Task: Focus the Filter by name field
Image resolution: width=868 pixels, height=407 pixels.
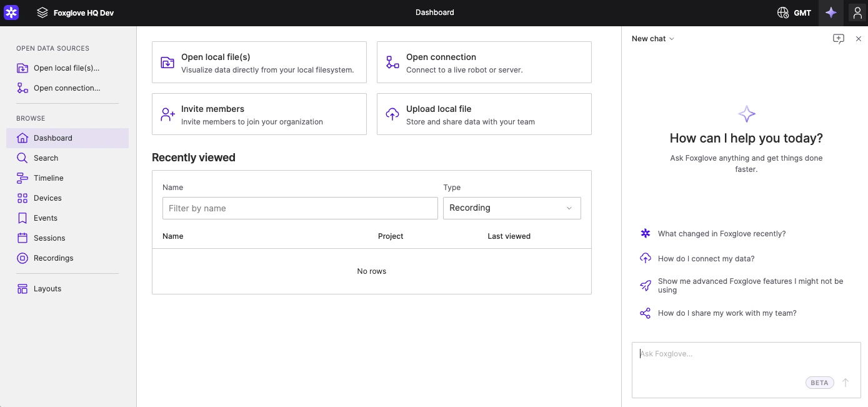Action: tap(300, 208)
